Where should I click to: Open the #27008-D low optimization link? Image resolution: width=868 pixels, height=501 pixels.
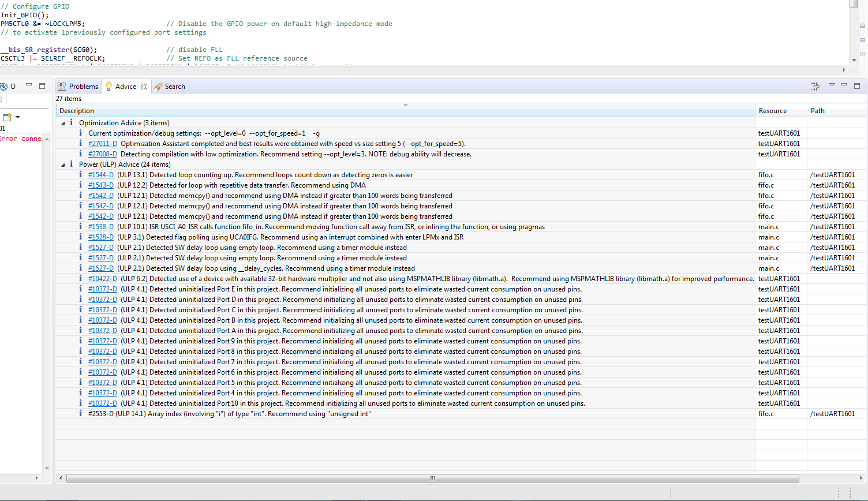pyautogui.click(x=103, y=154)
